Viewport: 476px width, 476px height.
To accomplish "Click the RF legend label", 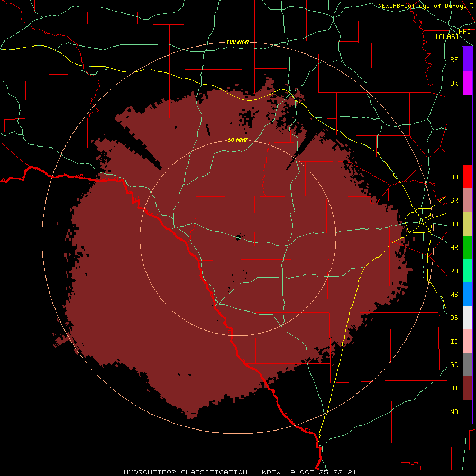I will tap(454, 59).
